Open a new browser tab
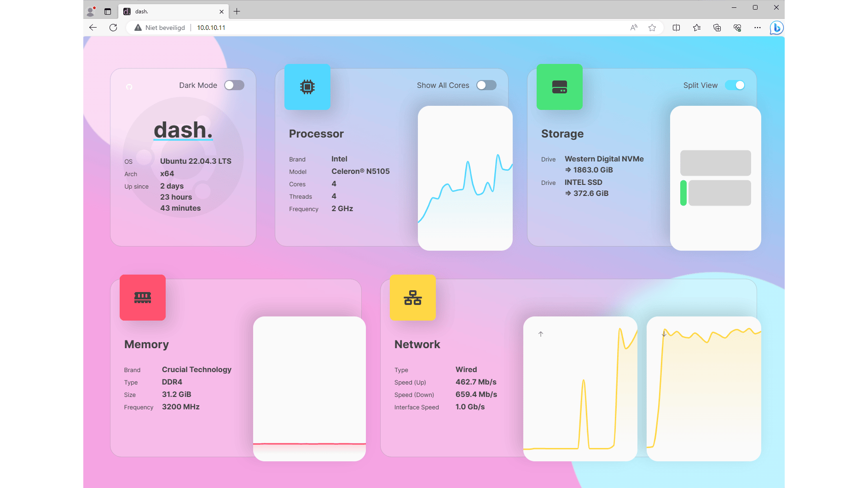Image resolution: width=868 pixels, height=488 pixels. coord(237,11)
